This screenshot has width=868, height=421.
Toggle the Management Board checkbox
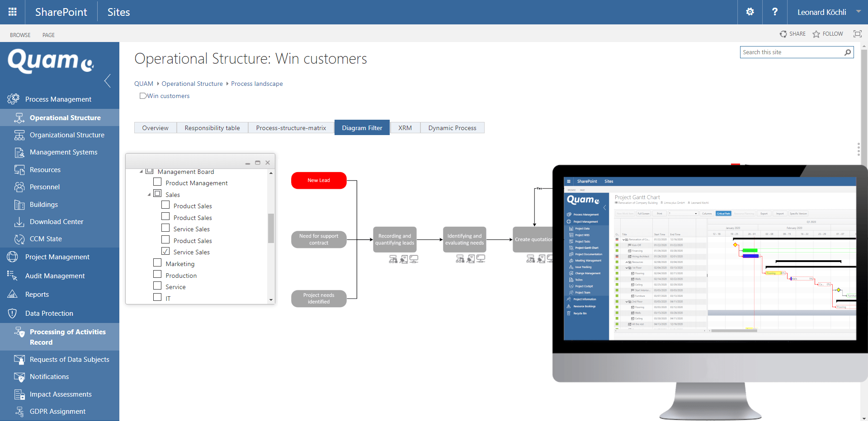[x=150, y=171]
